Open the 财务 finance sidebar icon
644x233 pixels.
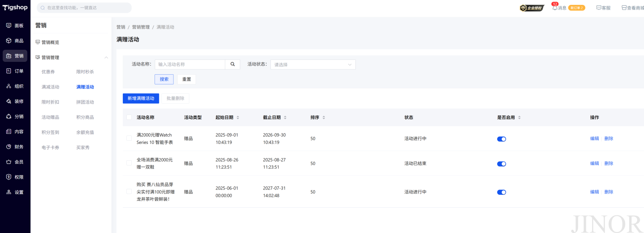(x=8, y=147)
